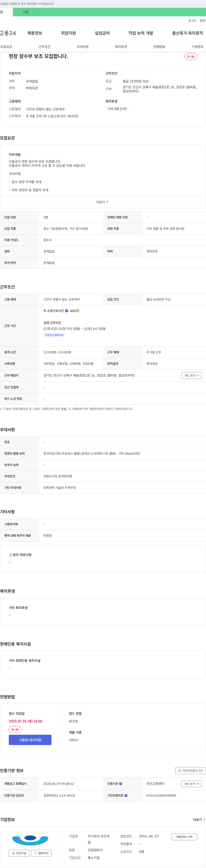This screenshot has height=868, width=206.
Task: Go to the 고용24 logo home
Action: click(x=8, y=33)
